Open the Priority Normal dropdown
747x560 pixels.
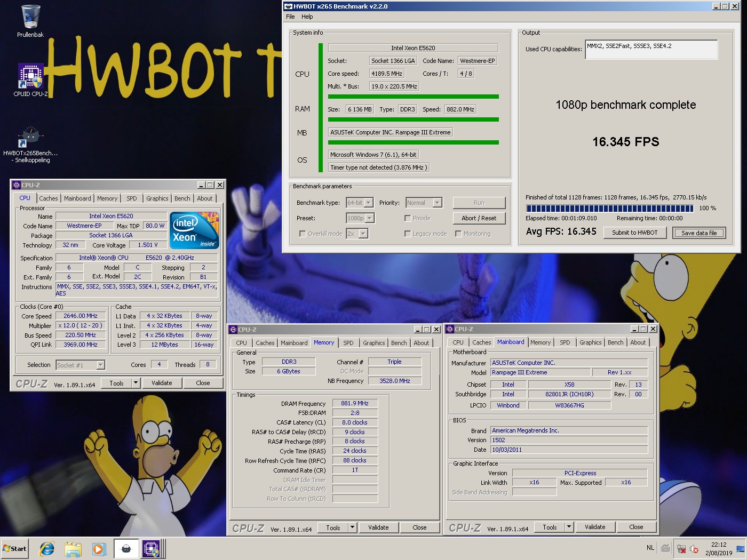point(438,203)
